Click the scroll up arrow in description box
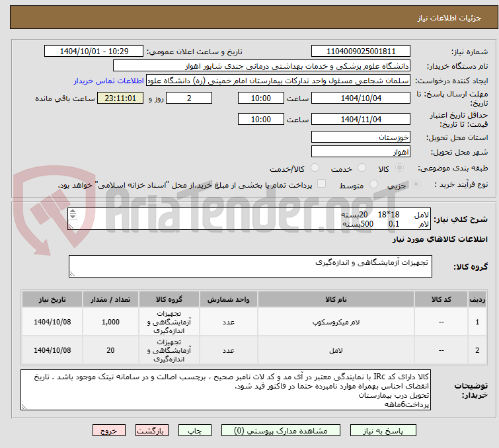This screenshot has width=499, height=448. [x=73, y=211]
